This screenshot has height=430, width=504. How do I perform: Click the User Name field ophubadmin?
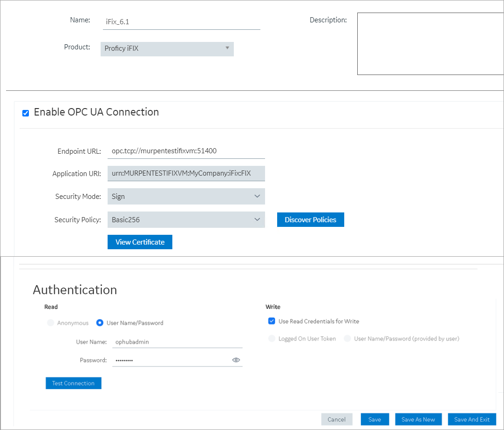pos(177,342)
